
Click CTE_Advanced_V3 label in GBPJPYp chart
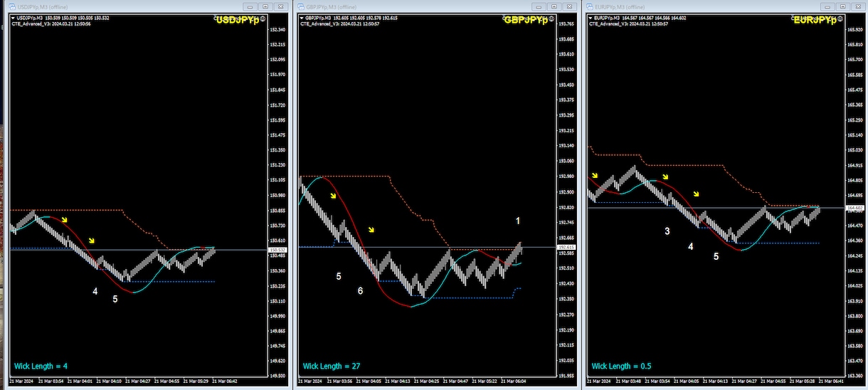coord(339,23)
